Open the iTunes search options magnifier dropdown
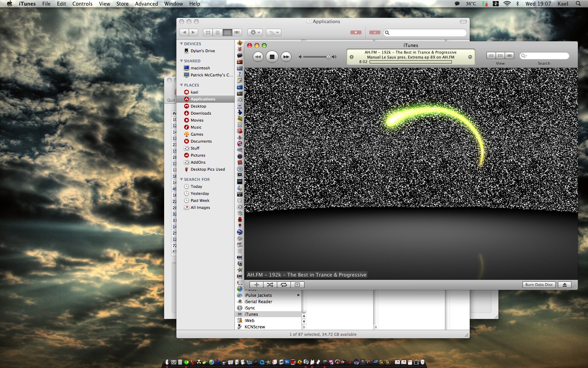The image size is (588, 368). 524,56
